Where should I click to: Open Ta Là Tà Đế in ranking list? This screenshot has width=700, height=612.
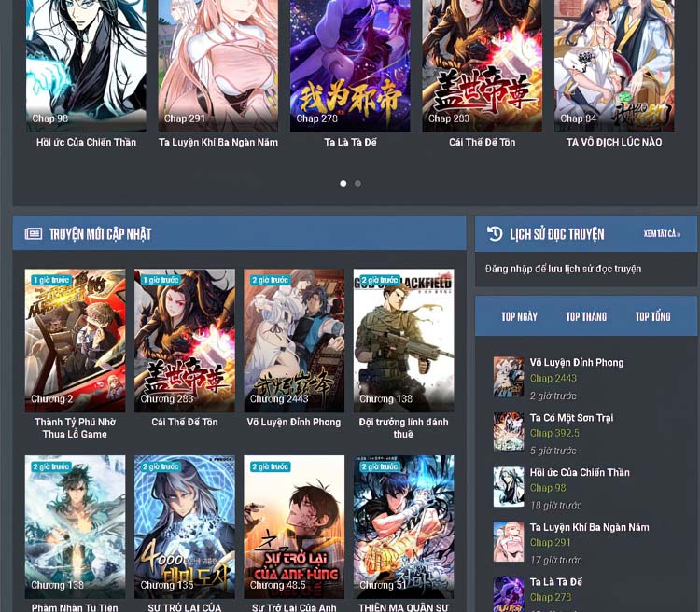coord(556,582)
